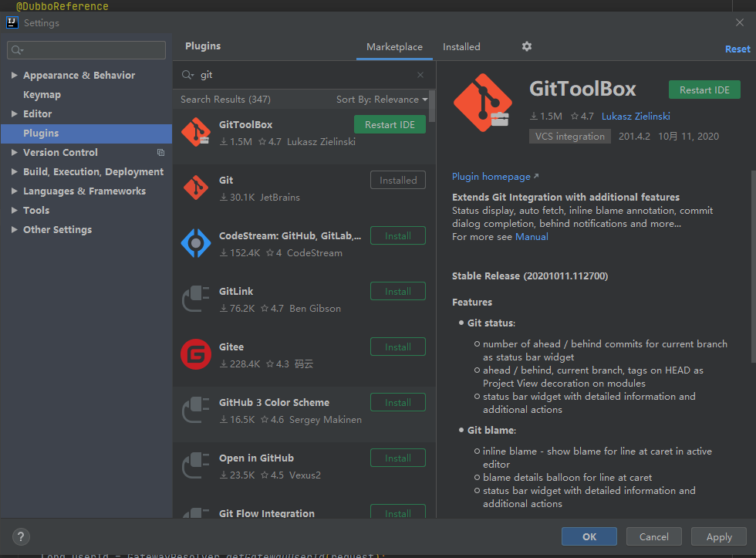Click the CodeStream plugin icon
Image resolution: width=756 pixels, height=558 pixels.
[x=196, y=243]
